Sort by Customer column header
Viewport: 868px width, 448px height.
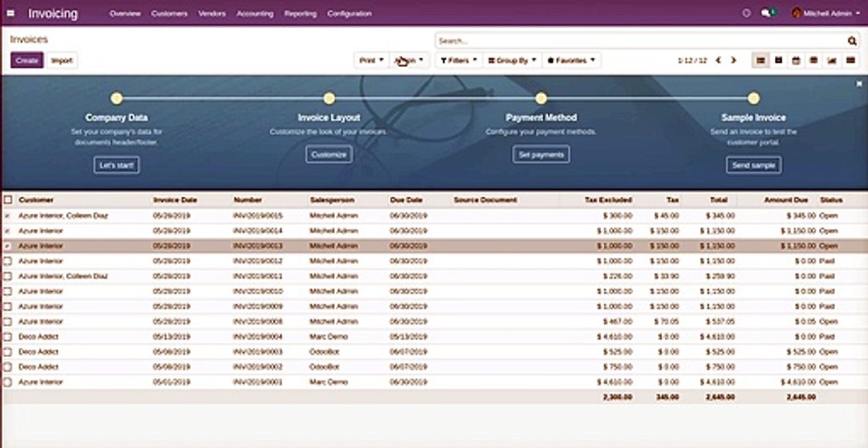click(x=36, y=200)
